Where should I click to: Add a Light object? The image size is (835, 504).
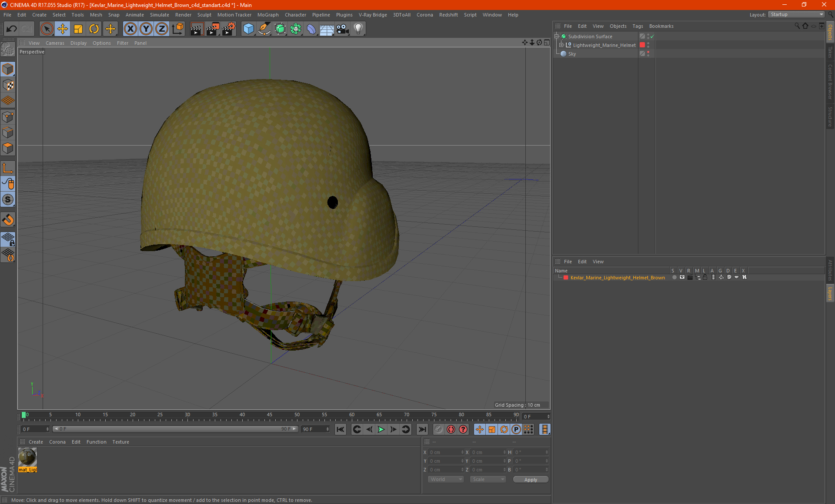(x=358, y=29)
